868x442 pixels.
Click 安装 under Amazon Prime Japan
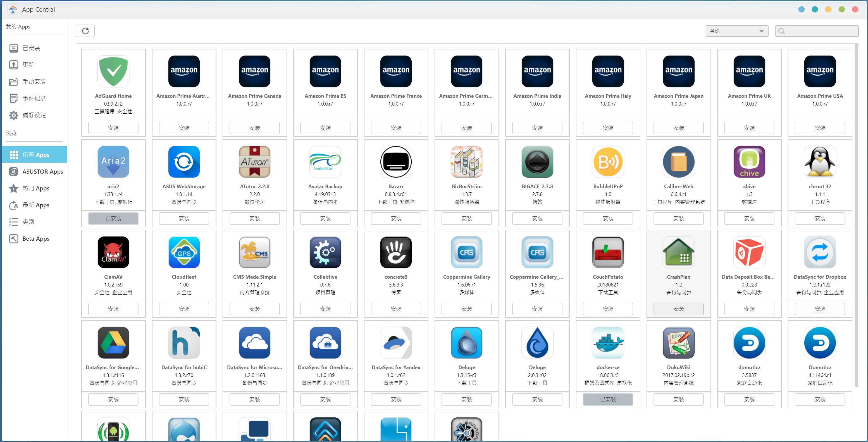(x=678, y=128)
